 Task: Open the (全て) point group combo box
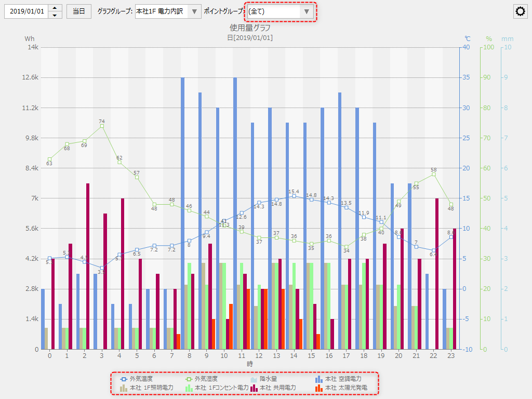(274, 11)
